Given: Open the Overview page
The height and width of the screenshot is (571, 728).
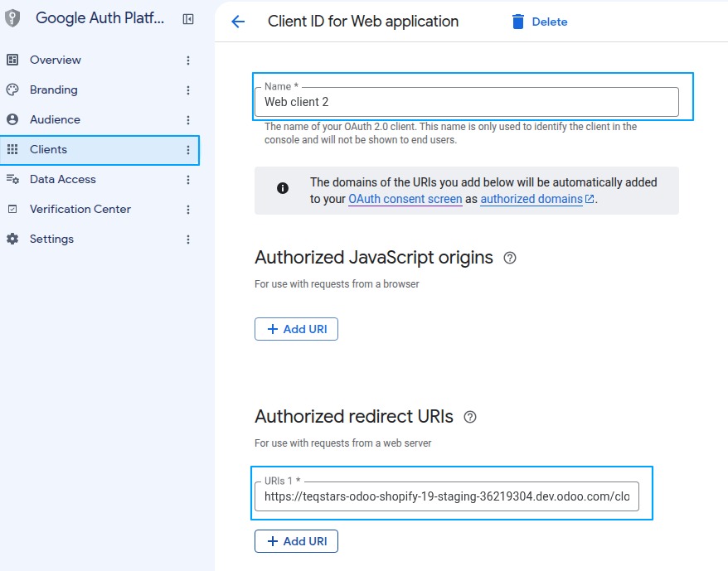Looking at the screenshot, I should pyautogui.click(x=56, y=60).
